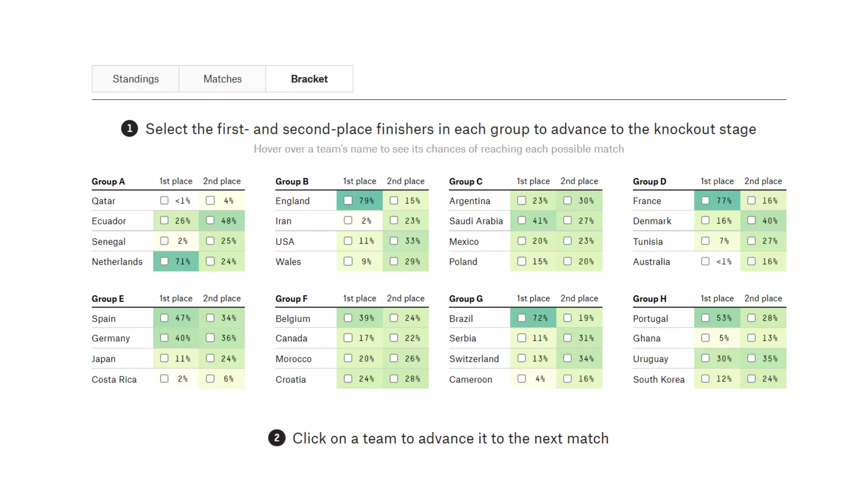
Task: Check Portugal 1st place box
Action: click(705, 318)
